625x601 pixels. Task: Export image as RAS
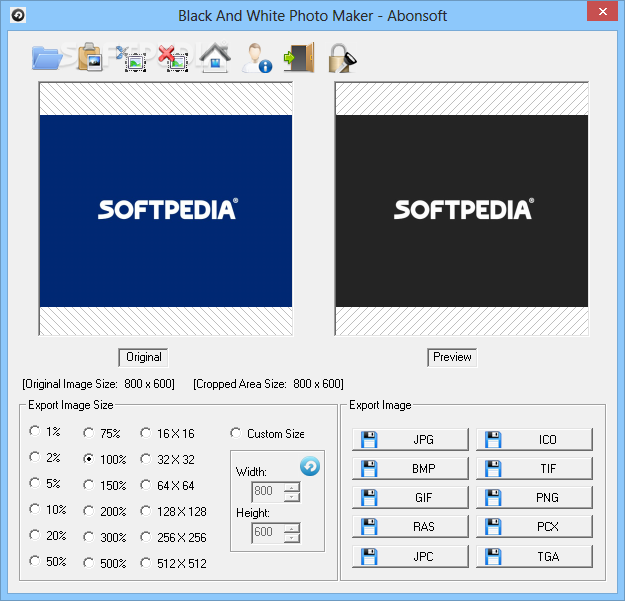coord(410,527)
